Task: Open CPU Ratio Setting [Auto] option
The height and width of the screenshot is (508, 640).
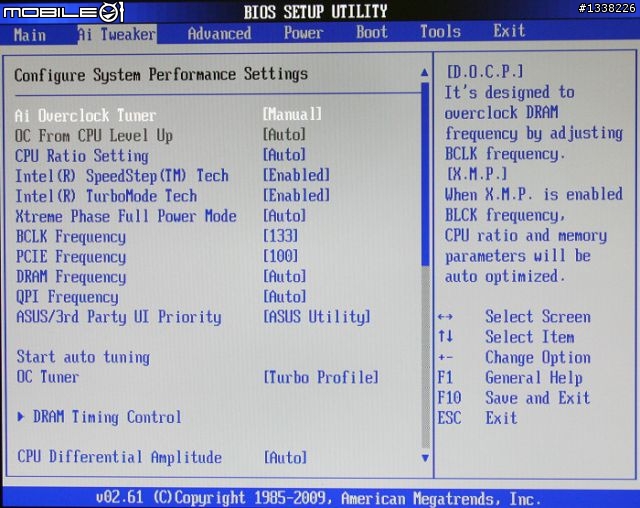Action: pyautogui.click(x=284, y=155)
